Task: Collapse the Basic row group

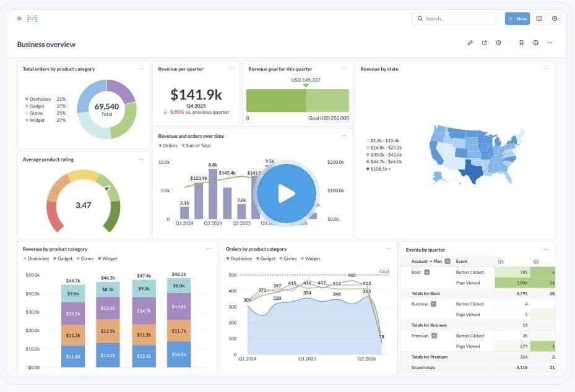Action: click(427, 272)
